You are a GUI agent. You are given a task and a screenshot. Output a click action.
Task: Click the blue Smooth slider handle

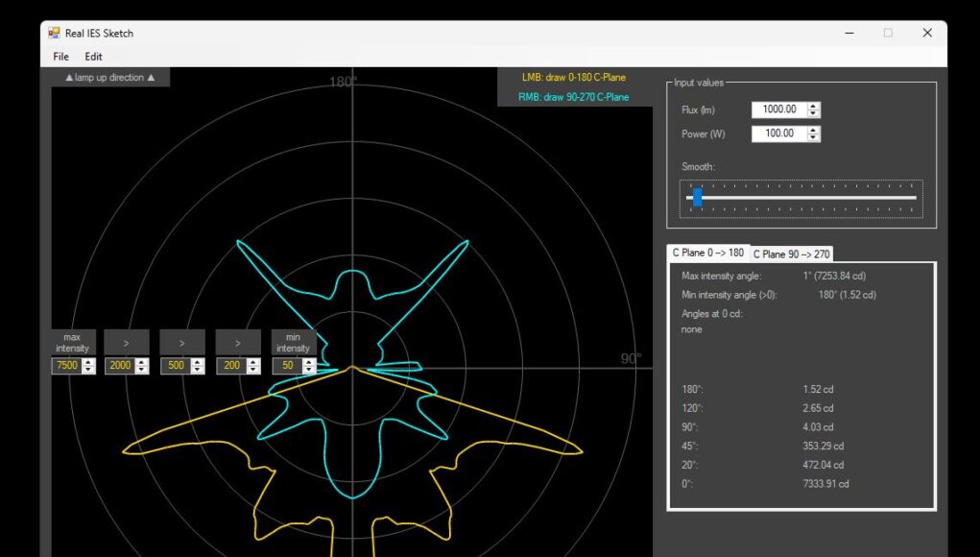pos(698,198)
